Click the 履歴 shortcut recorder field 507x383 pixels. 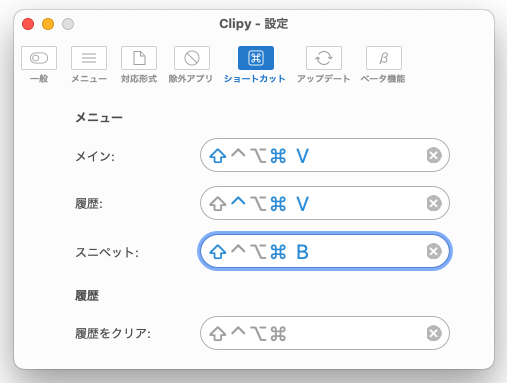click(x=325, y=203)
